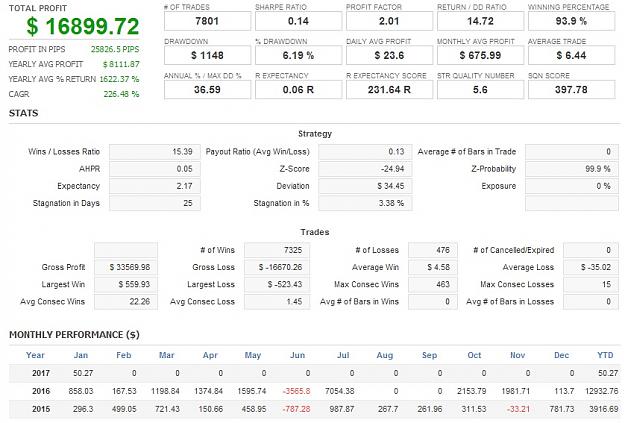Click the STATS section heading
The width and height of the screenshot is (625, 423).
tap(24, 113)
